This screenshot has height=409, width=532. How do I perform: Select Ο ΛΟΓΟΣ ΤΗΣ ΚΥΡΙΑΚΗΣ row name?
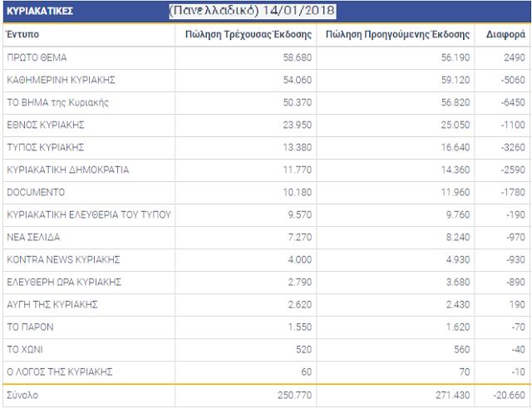[60, 372]
